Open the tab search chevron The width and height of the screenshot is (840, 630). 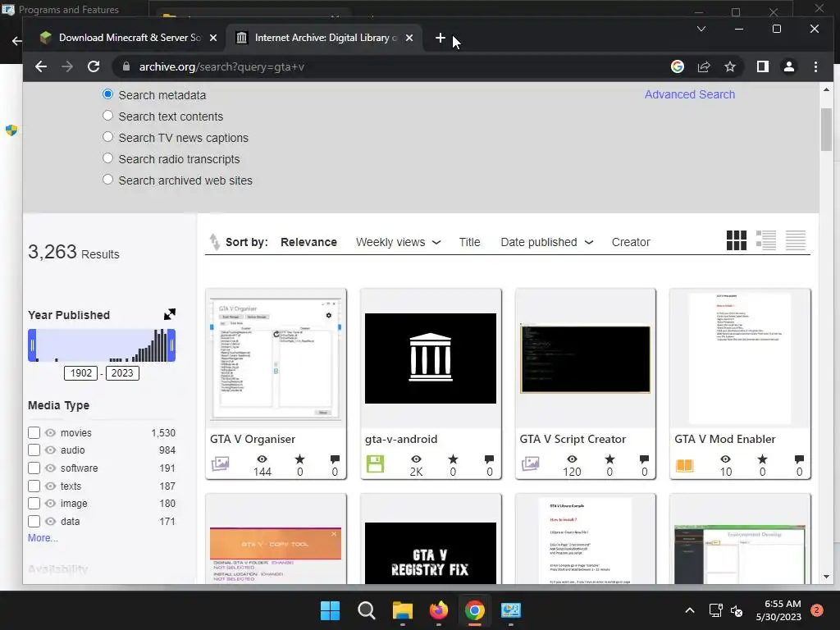point(701,29)
